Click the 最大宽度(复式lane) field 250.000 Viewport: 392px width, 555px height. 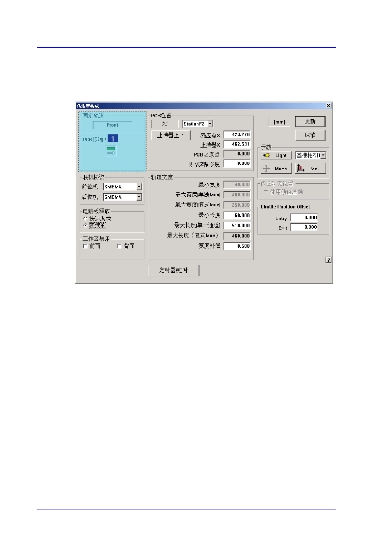[237, 205]
